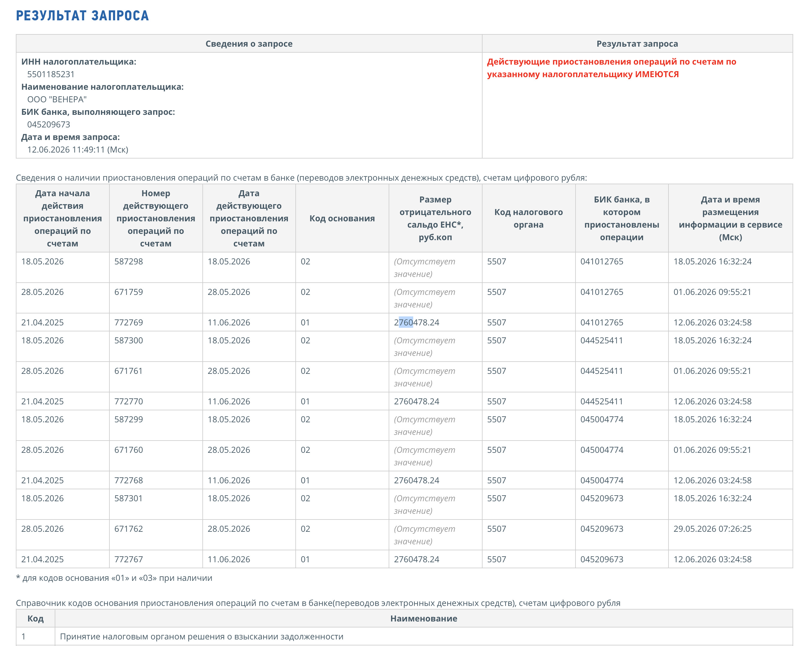
Task: Click the BIK 041012765 in row 587298
Action: coord(602,261)
